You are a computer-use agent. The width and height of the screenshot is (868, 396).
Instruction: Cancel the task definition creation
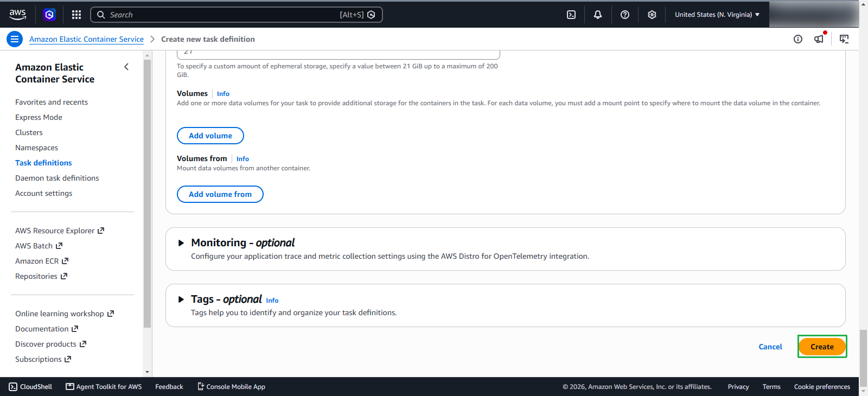[770, 347]
